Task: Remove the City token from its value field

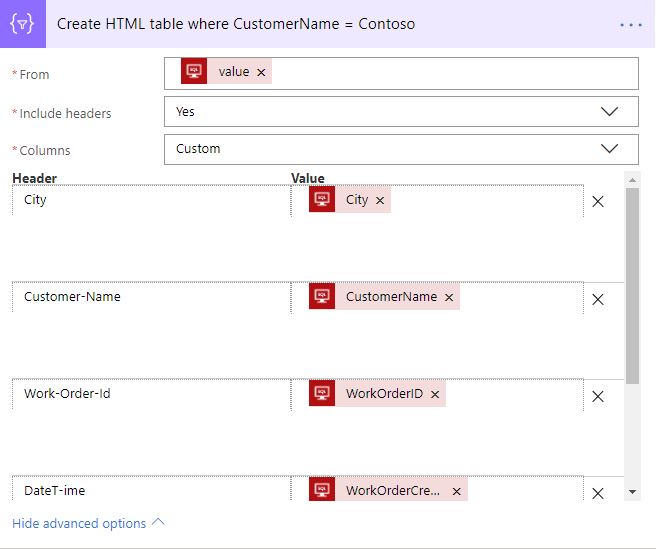Action: click(x=380, y=200)
